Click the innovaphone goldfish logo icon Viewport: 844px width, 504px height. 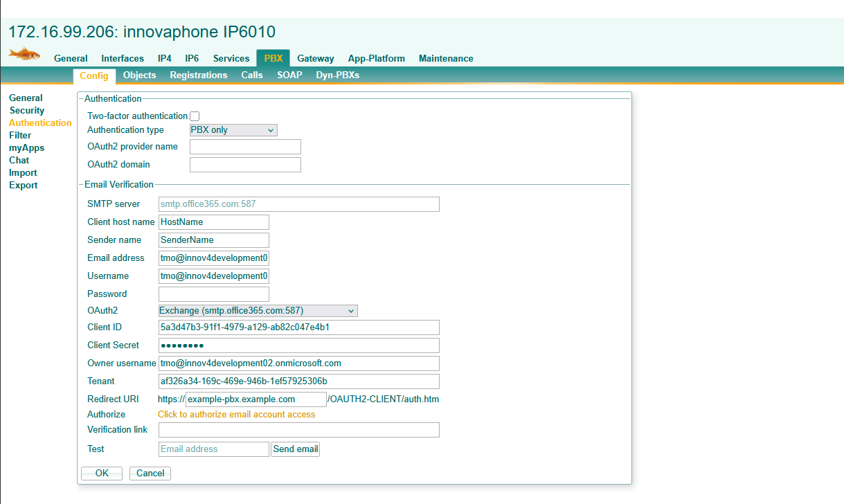point(24,54)
